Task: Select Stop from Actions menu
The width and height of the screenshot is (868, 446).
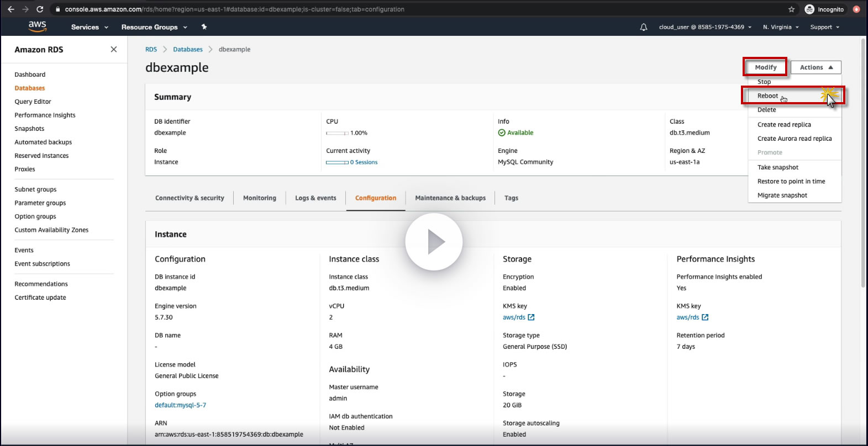Action: point(764,82)
